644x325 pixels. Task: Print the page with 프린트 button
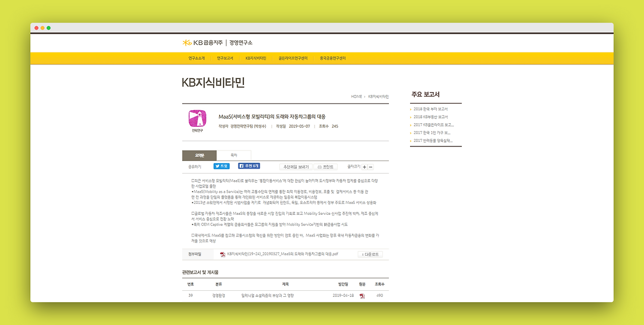point(325,167)
